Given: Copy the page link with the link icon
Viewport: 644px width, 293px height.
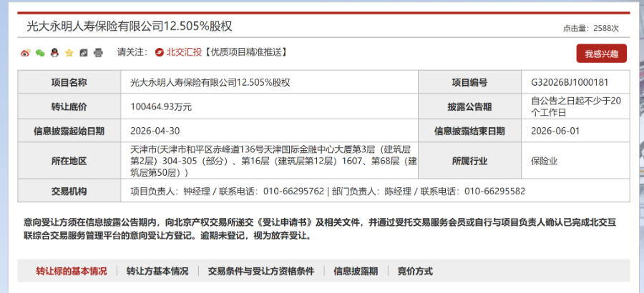Looking at the screenshot, I should tap(84, 53).
